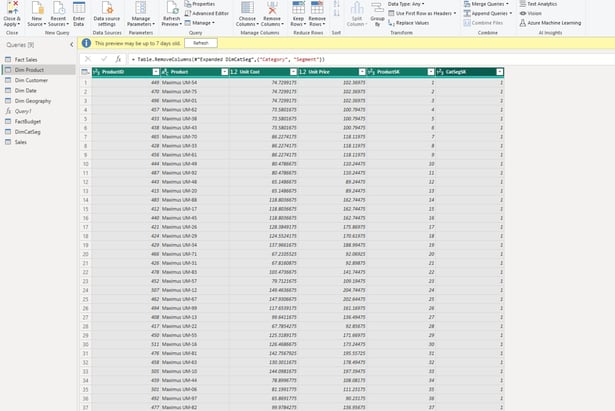Click cell Maximus UM-54
615x411 pixels.
[195, 83]
